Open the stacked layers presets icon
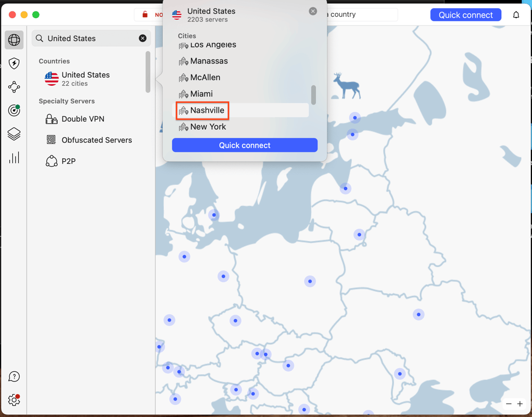The height and width of the screenshot is (417, 532). pyautogui.click(x=14, y=134)
